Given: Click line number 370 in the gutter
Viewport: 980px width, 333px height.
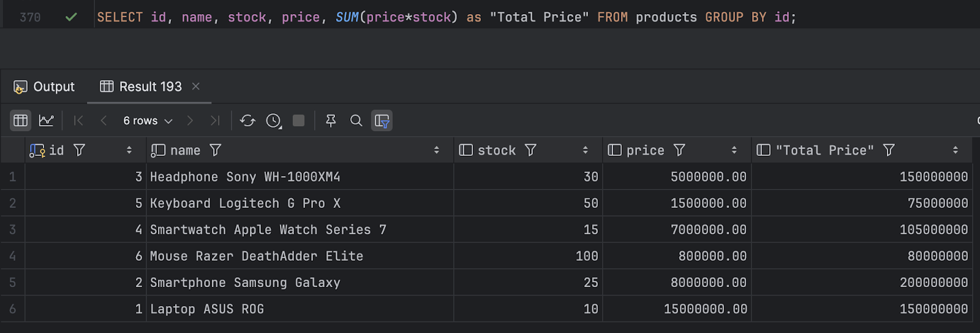Looking at the screenshot, I should (30, 17).
